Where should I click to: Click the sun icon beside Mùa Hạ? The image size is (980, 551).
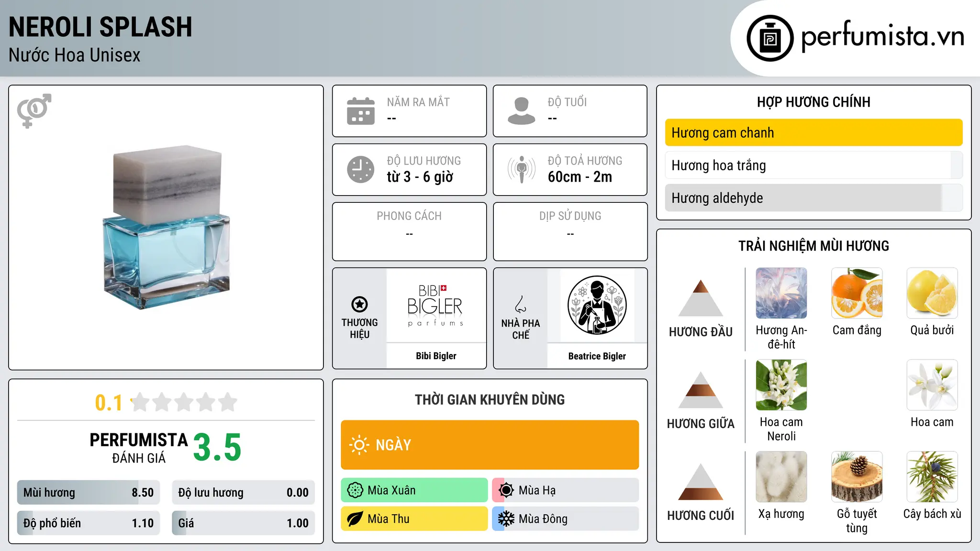coord(506,490)
